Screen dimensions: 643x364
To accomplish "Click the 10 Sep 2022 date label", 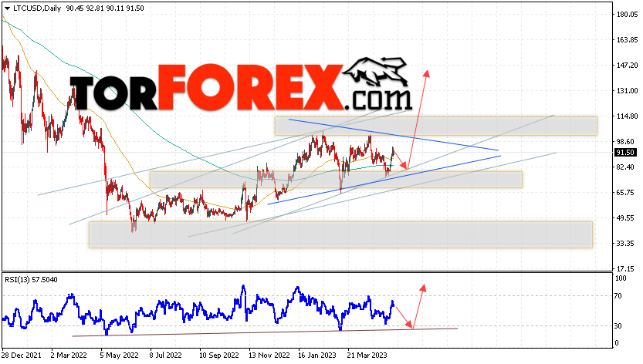I will tap(219, 355).
